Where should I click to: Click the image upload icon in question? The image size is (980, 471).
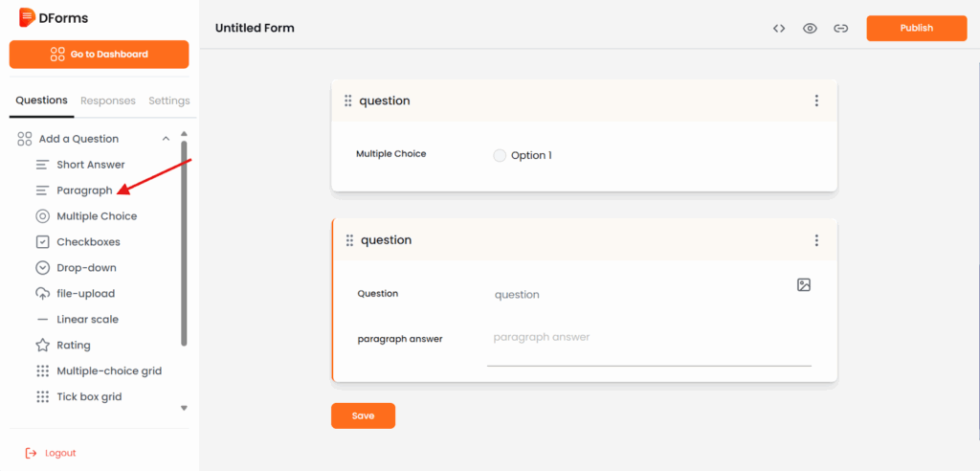click(x=804, y=285)
